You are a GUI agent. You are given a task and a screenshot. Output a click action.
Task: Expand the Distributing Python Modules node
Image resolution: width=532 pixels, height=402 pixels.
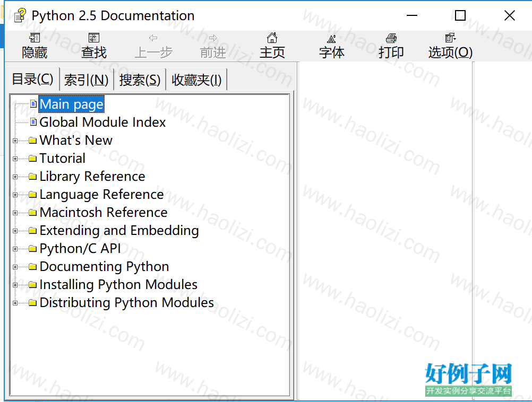pos(15,303)
